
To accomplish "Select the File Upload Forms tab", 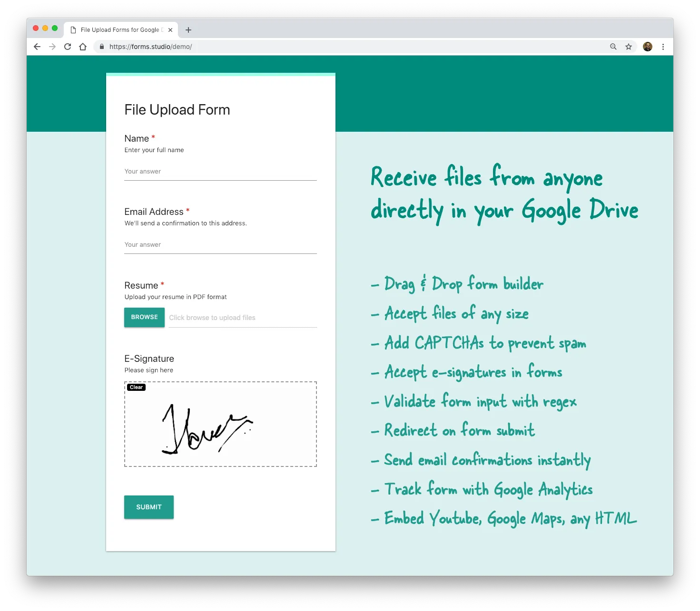I will 119,29.
